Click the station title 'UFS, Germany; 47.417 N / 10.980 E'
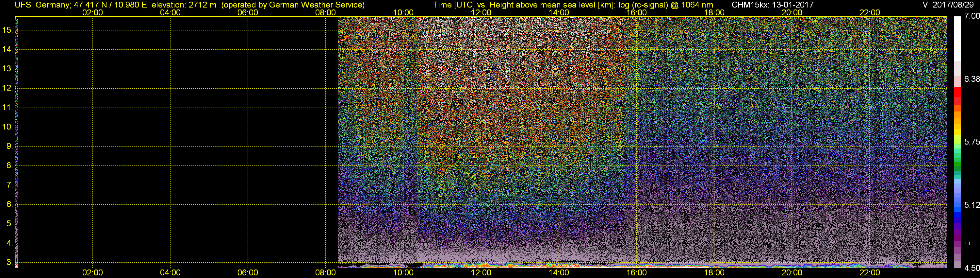This screenshot has width=980, height=278. point(81,5)
